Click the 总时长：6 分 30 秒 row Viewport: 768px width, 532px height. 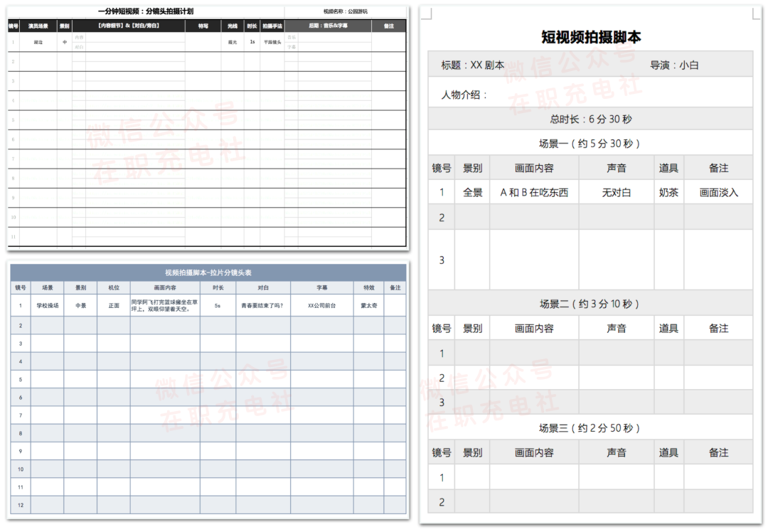590,119
